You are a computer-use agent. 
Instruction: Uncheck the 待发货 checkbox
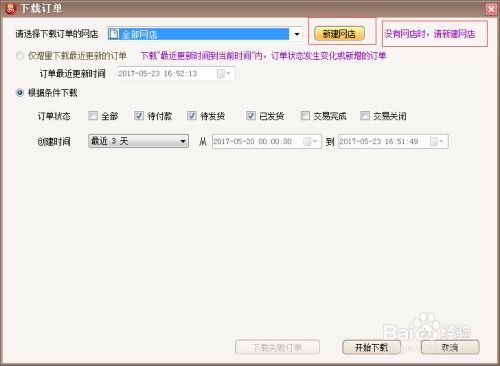pyautogui.click(x=192, y=116)
